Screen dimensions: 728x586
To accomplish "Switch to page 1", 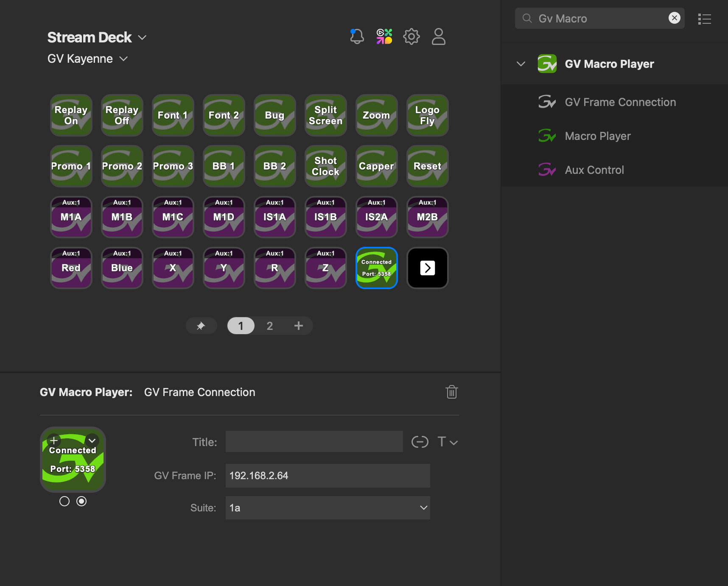I will (x=241, y=326).
